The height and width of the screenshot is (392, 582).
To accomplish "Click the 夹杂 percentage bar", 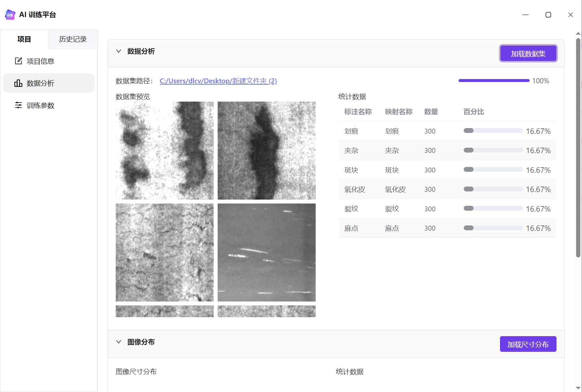I will [x=493, y=150].
